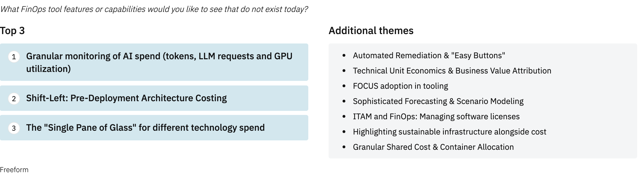Click bullet dot beside FOCUS adoption in tooling
The image size is (644, 177).
pyautogui.click(x=344, y=86)
